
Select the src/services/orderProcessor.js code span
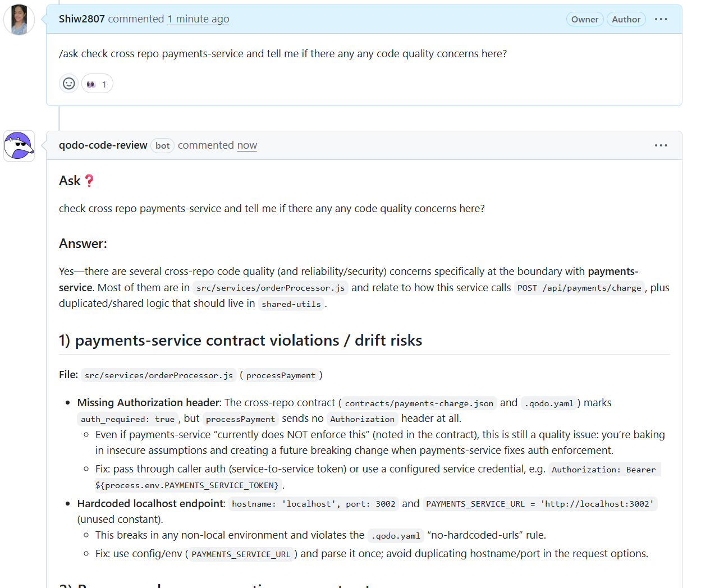(x=158, y=375)
